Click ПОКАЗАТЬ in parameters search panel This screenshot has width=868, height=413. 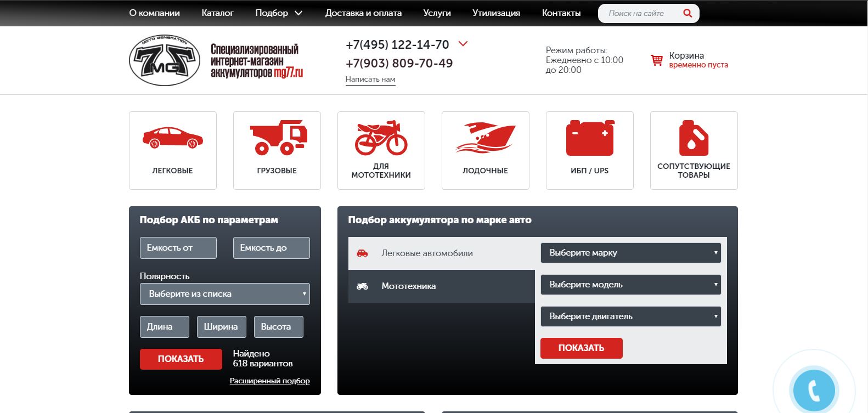(x=181, y=359)
